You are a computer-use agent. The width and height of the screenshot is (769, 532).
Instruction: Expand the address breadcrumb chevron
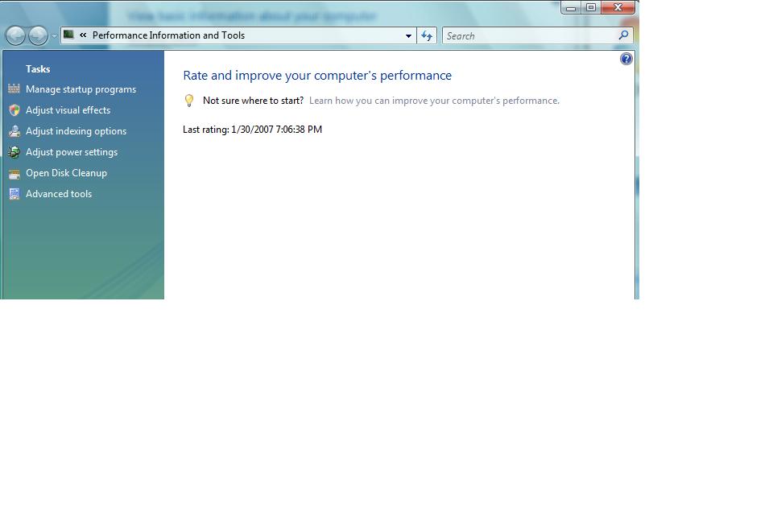click(83, 35)
